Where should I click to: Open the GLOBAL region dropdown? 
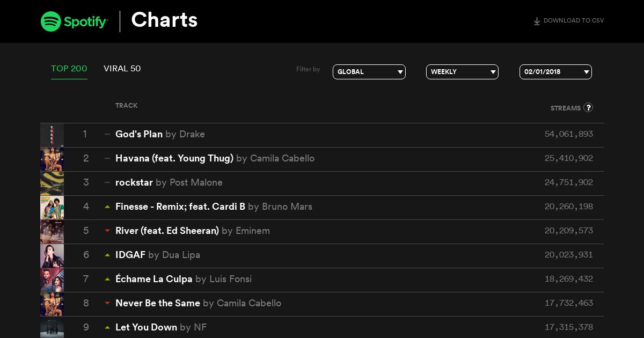click(369, 72)
